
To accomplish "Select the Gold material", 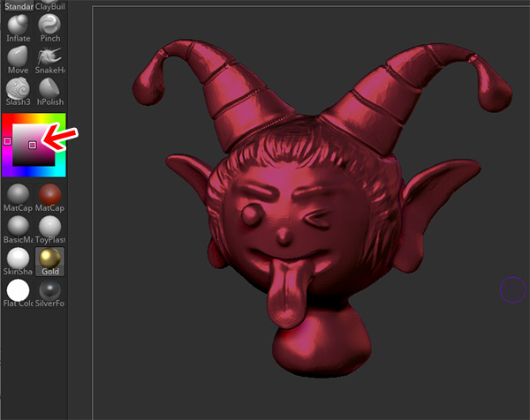I will point(49,258).
